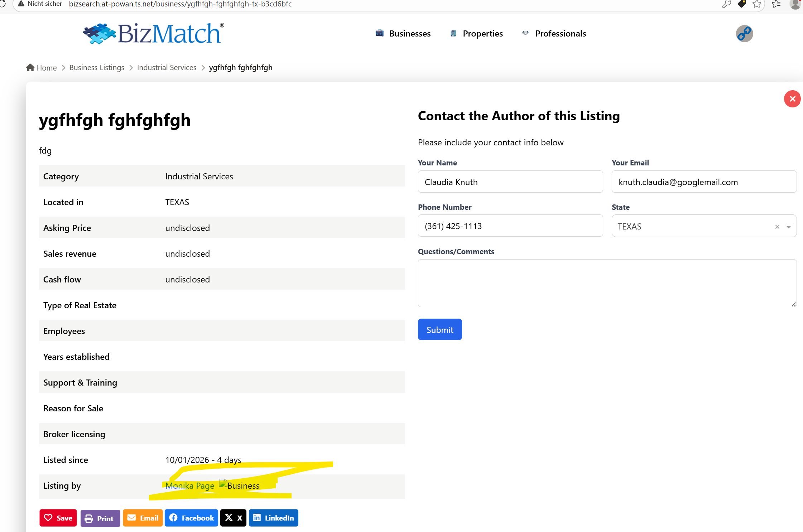Open Monika Page profile link
The width and height of the screenshot is (803, 532).
click(x=190, y=485)
